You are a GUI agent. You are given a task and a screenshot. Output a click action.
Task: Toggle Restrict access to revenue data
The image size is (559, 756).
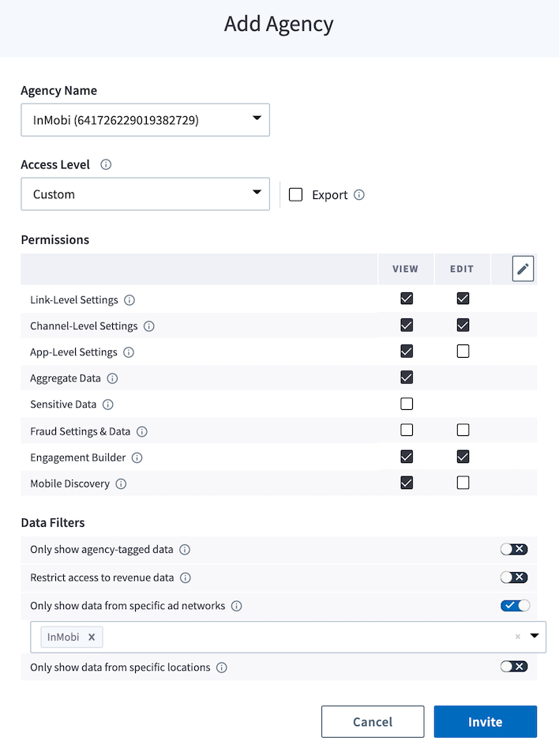click(x=514, y=577)
